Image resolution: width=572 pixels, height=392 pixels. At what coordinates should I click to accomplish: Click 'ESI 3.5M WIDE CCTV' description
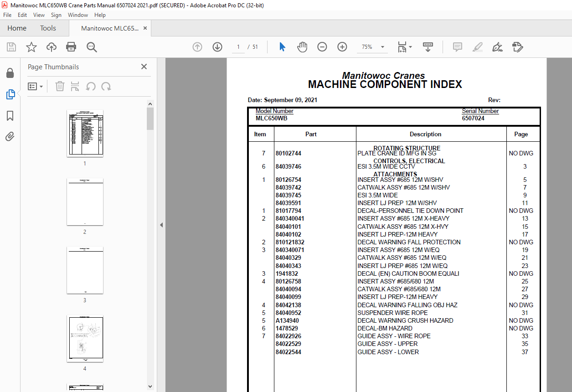386,166
